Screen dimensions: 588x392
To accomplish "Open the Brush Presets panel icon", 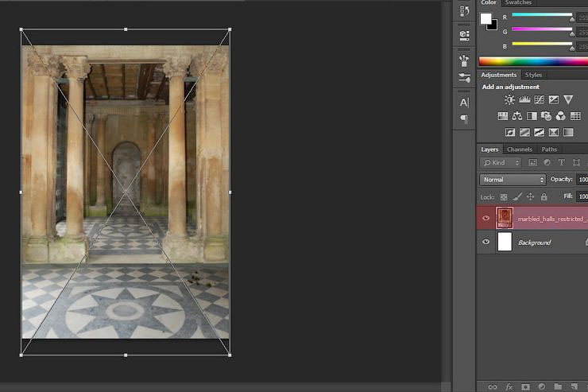I will 464,77.
